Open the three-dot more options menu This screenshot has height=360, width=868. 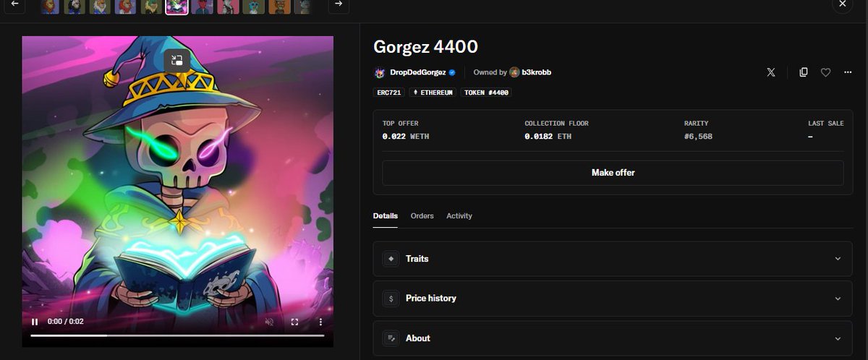(848, 72)
